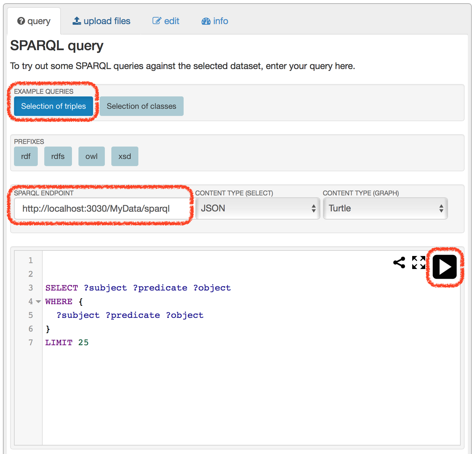Click the share query icon
The width and height of the screenshot is (476, 454).
pos(399,262)
